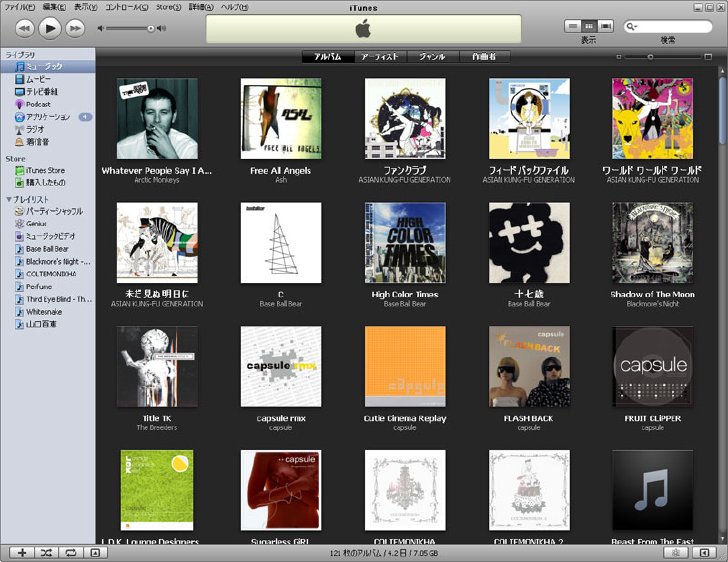Toggle repeat in the bottom bar
Screen dimensions: 728x562
[71, 553]
